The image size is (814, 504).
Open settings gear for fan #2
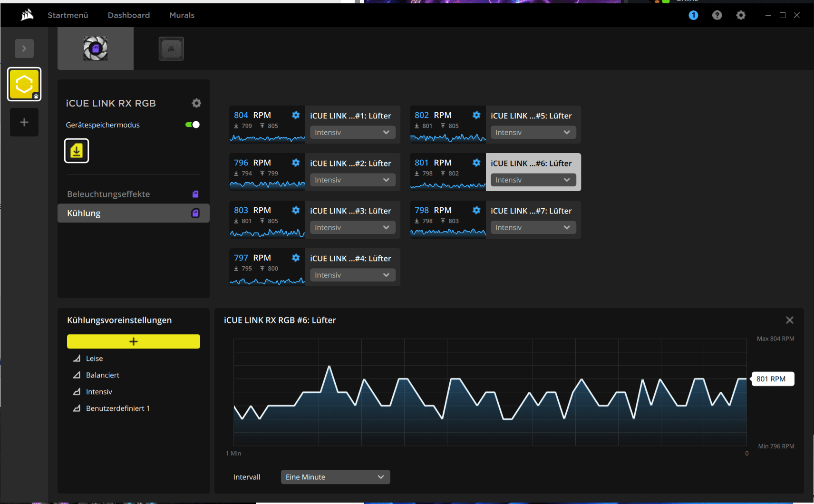click(x=296, y=163)
